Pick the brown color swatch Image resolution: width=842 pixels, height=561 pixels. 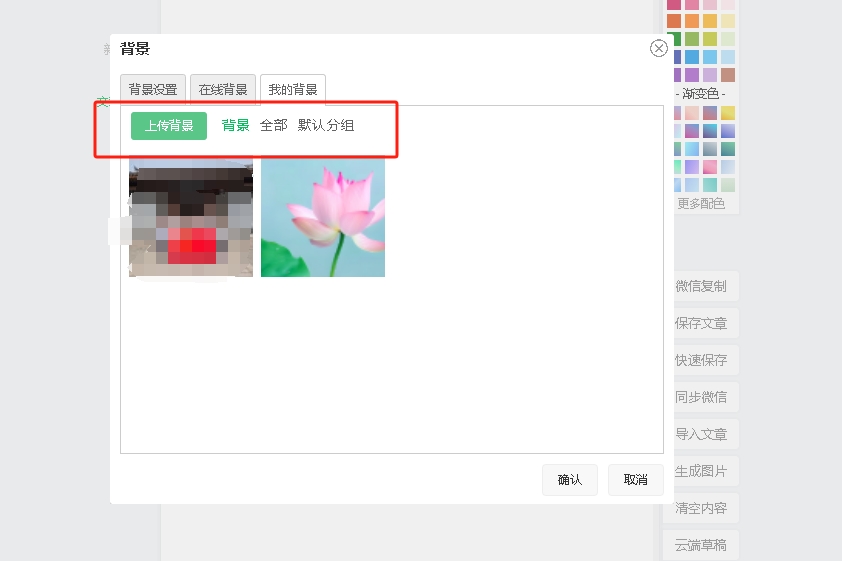click(728, 75)
